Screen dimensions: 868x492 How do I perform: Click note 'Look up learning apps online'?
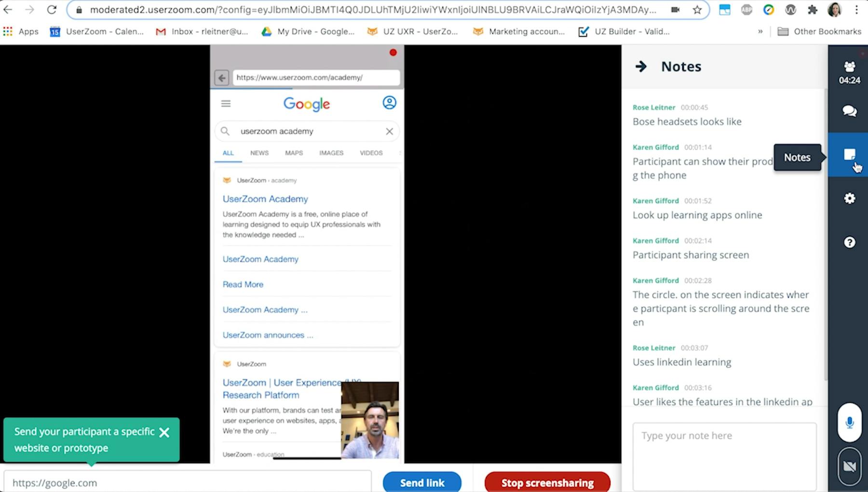pos(697,215)
